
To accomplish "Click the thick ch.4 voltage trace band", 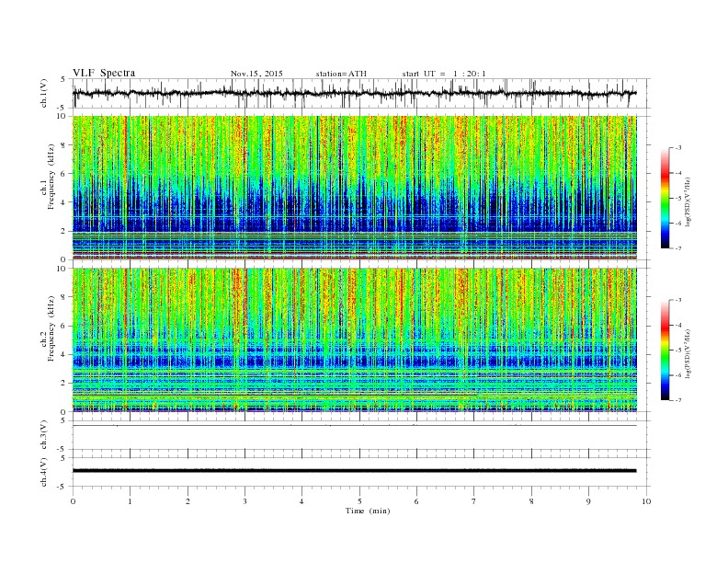I will 355,471.
